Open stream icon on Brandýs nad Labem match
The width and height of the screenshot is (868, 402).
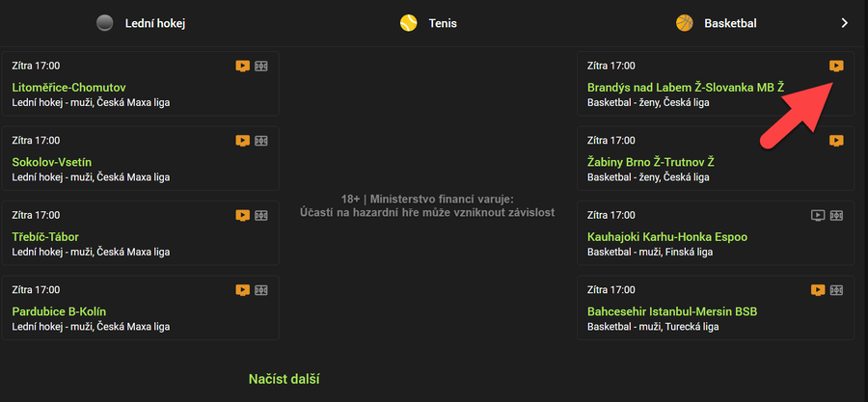coord(836,66)
